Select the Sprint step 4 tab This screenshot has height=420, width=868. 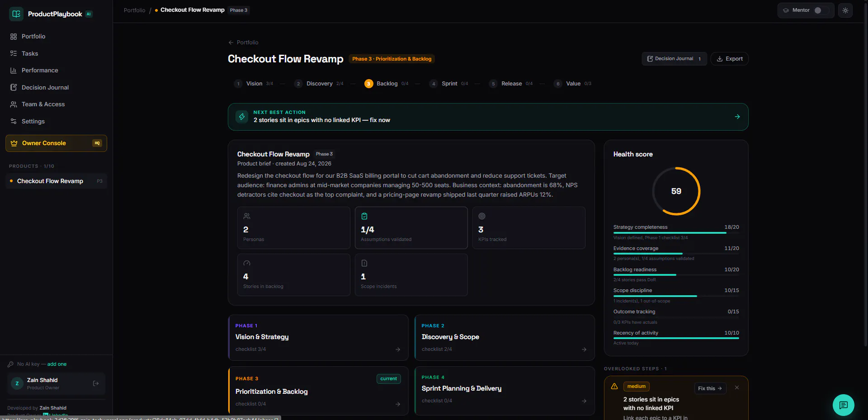(x=449, y=84)
